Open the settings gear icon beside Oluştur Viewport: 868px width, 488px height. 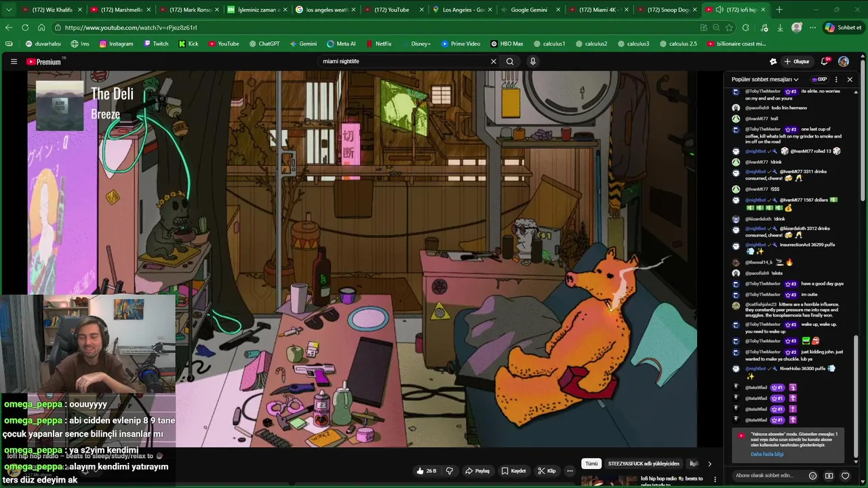click(773, 62)
